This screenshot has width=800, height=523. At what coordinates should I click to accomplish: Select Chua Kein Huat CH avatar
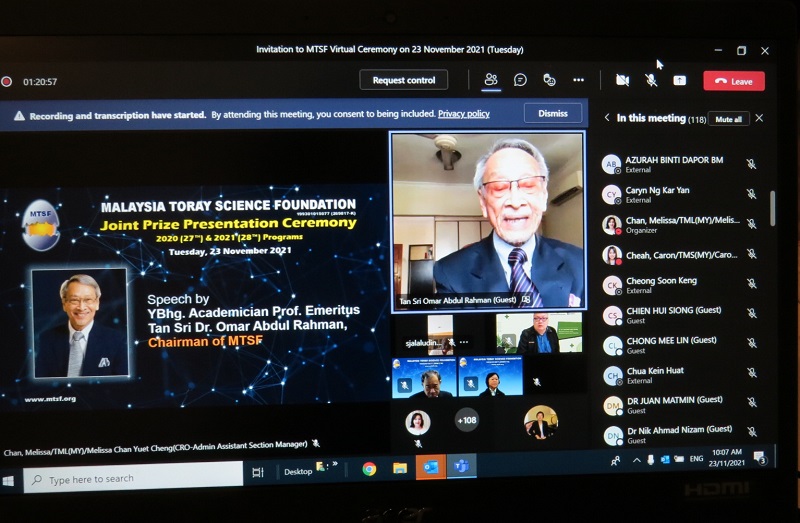pos(613,376)
